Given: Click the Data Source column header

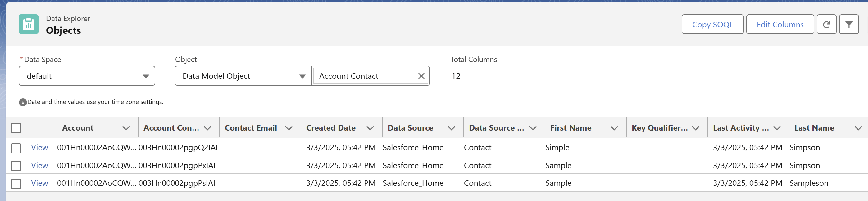Looking at the screenshot, I should coord(411,128).
